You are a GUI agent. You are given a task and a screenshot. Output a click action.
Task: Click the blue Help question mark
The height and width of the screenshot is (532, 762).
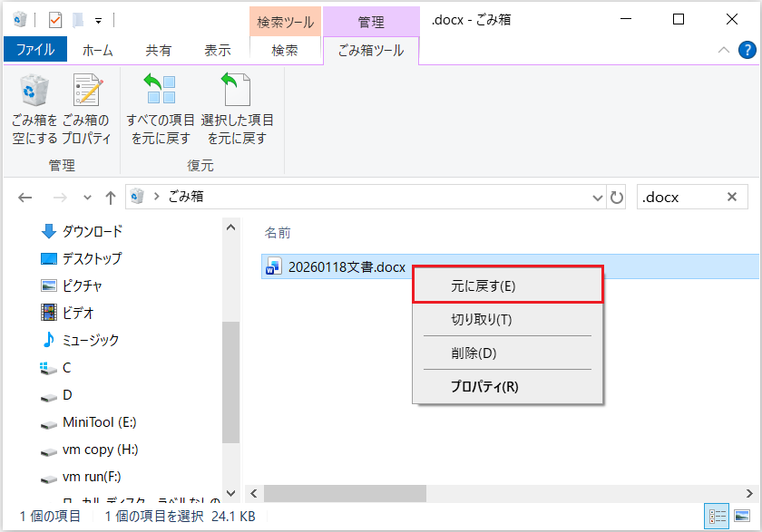(746, 50)
